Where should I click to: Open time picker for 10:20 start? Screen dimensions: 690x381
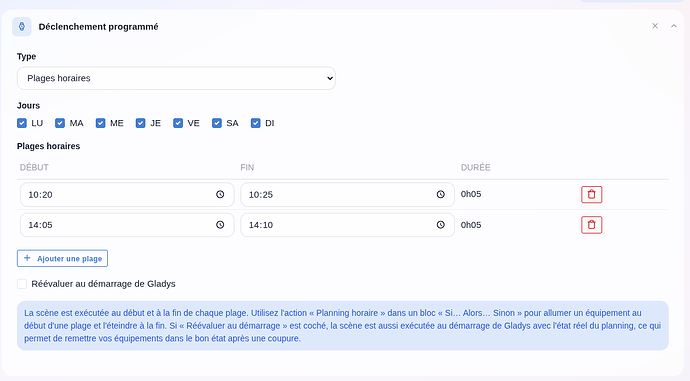(220, 194)
